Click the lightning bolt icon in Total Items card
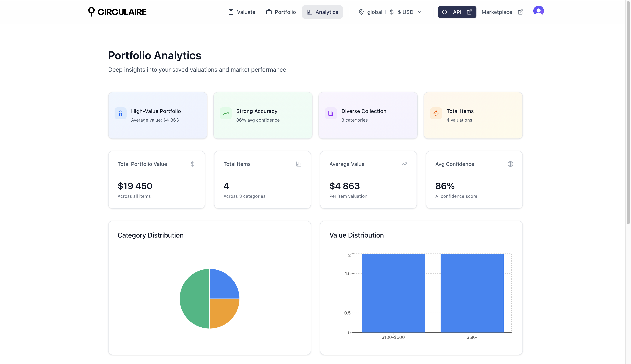The width and height of the screenshot is (631, 364). tap(436, 114)
